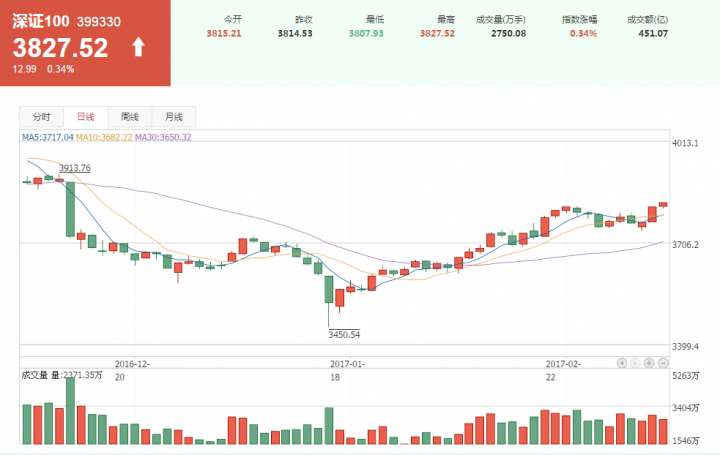Click the low value 3807.93
Viewport: 720px width, 455px height.
click(366, 34)
